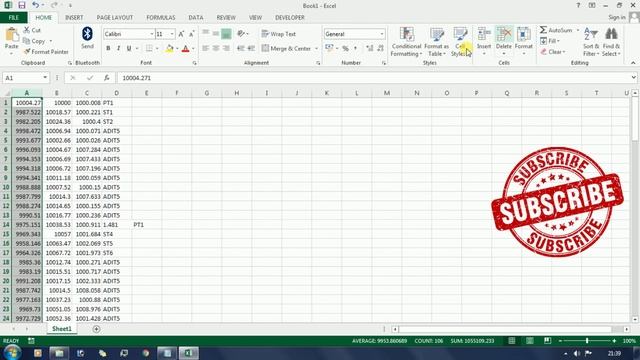Click the font color red A swatch

click(185, 48)
